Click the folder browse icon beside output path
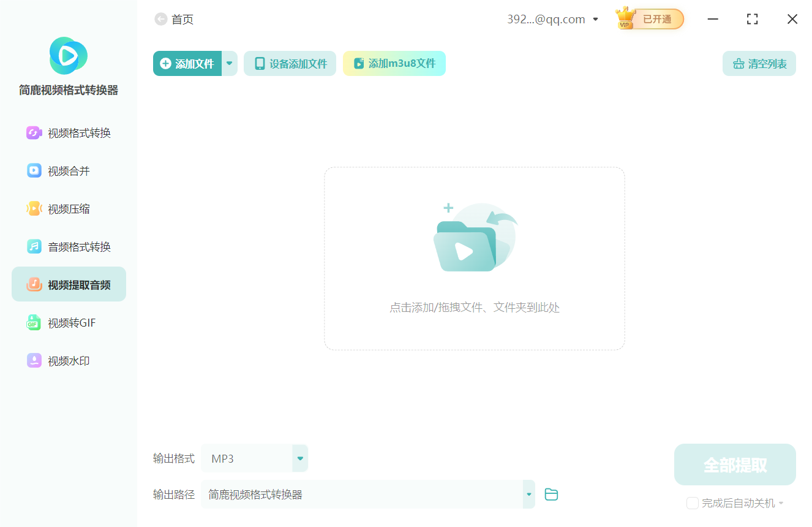 tap(551, 494)
